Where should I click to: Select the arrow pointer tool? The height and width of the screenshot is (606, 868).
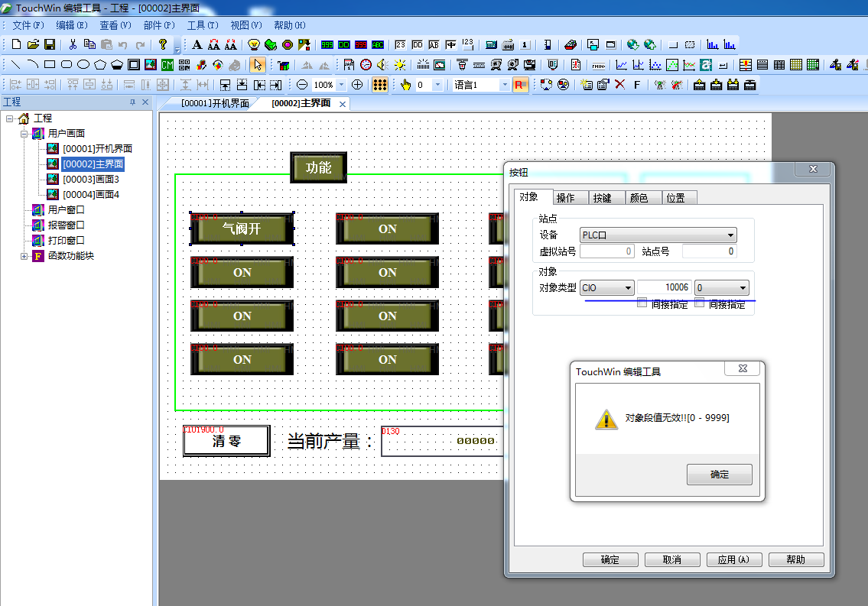coord(258,65)
